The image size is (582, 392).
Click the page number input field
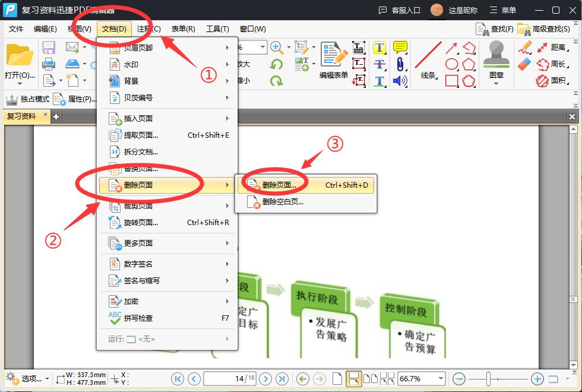tap(230, 379)
